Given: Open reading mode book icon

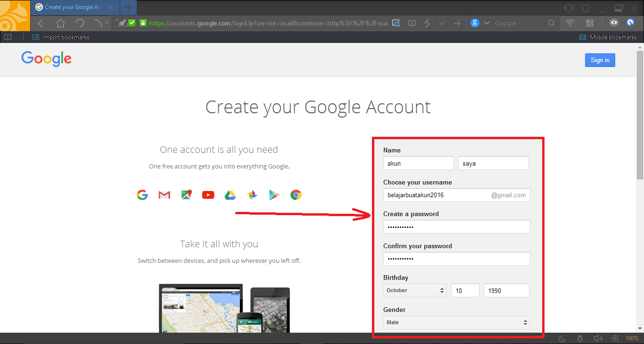Looking at the screenshot, I should (x=412, y=23).
